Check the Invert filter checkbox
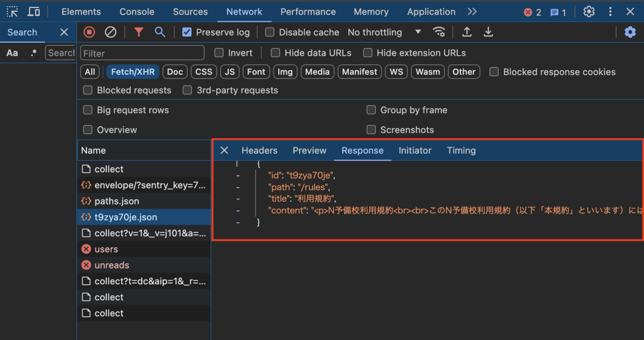 tap(219, 53)
